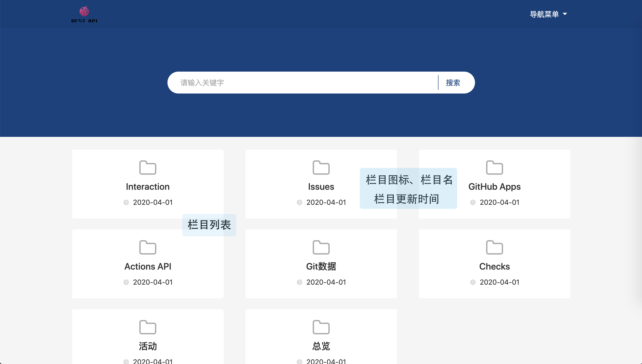Click clock icon under Interaction
The image size is (642, 364).
point(126,202)
